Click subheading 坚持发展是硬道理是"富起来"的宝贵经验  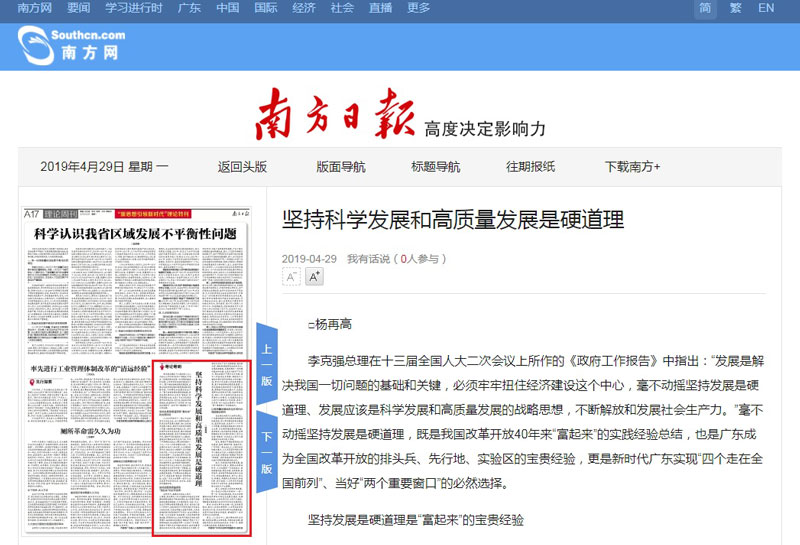coord(416,521)
